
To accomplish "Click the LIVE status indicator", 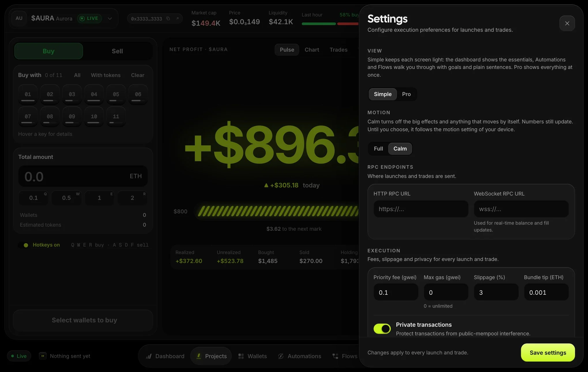I will pos(89,18).
